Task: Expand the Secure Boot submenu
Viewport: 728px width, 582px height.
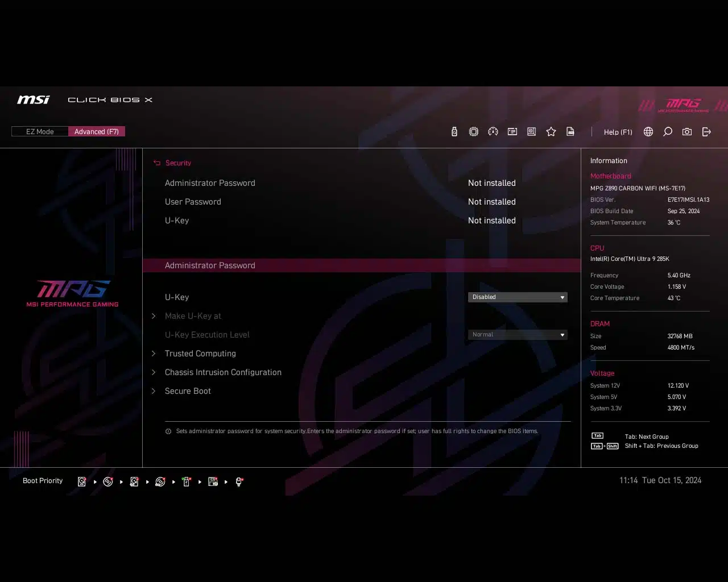Action: tap(188, 391)
